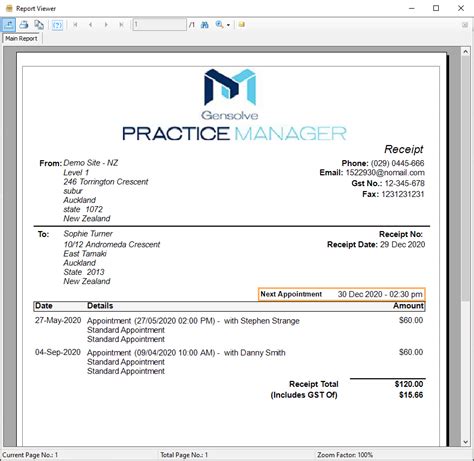The width and height of the screenshot is (474, 461).
Task: Click the vertical scrollbar thumb
Action: pos(465,178)
